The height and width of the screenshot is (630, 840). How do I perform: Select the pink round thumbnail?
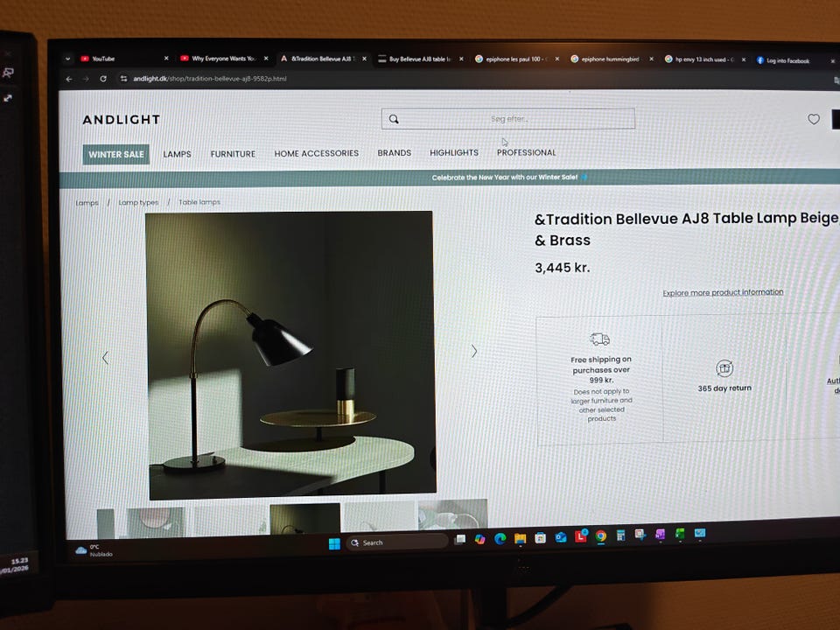[156, 522]
